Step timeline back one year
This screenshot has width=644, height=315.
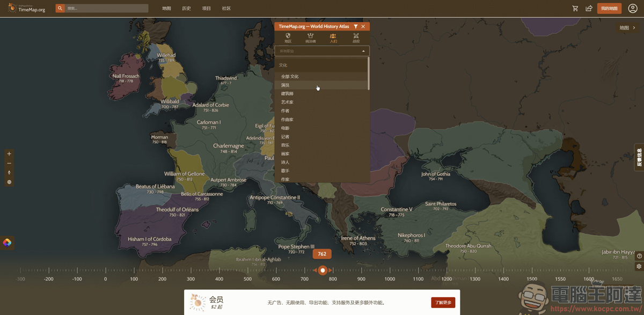315,270
